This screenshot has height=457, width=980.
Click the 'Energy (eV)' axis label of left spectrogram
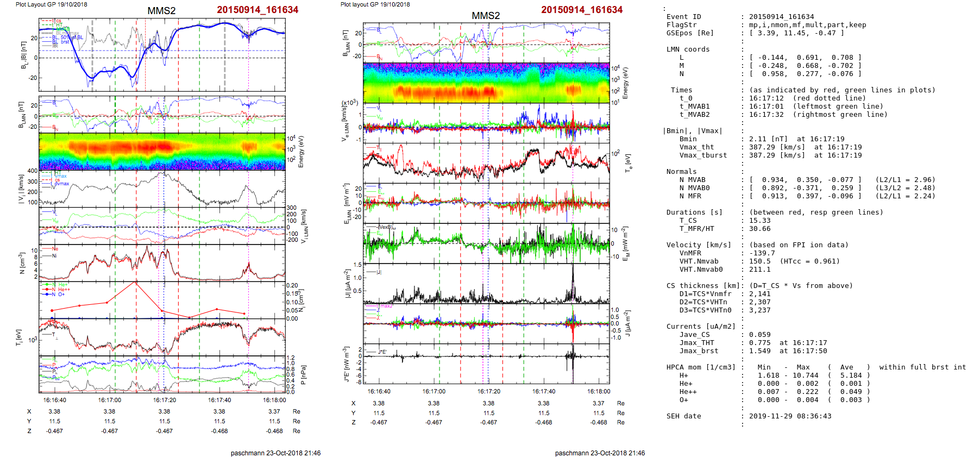(301, 152)
